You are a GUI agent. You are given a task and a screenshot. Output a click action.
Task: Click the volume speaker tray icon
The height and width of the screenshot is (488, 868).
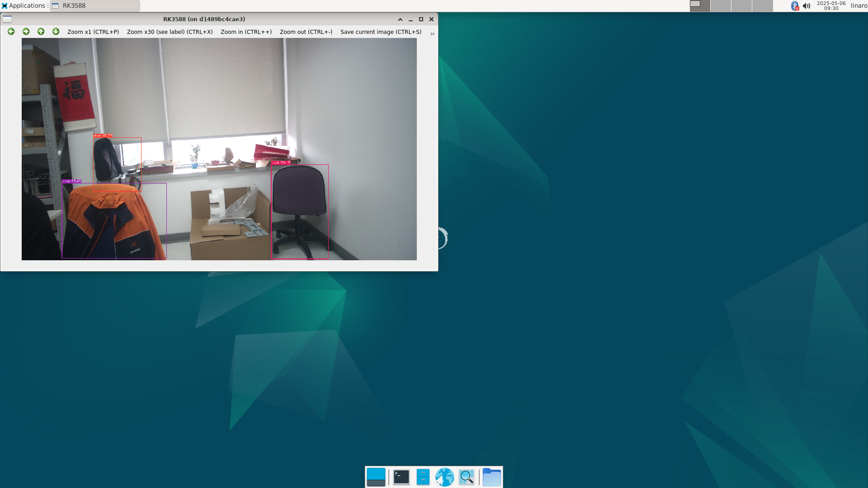807,6
